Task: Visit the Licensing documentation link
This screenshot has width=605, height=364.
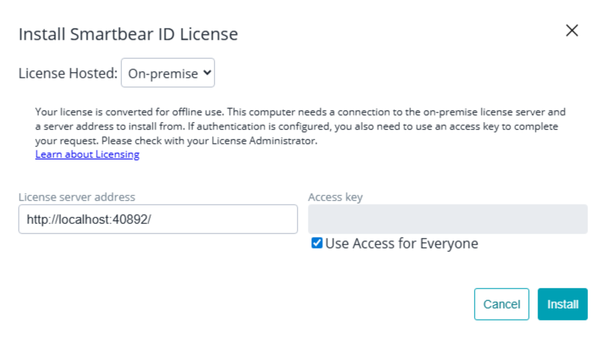Action: tap(87, 154)
